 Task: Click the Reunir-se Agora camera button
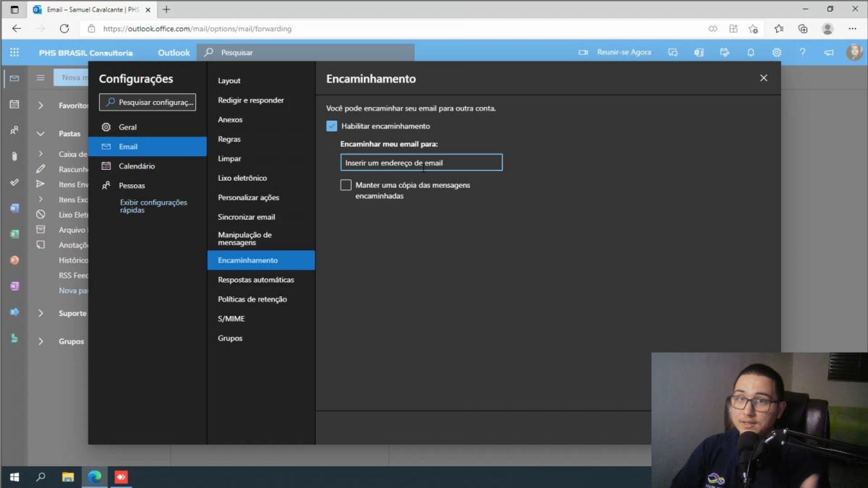(615, 53)
